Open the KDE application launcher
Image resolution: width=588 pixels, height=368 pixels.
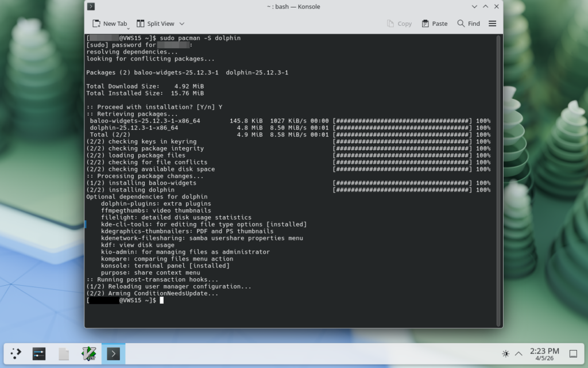click(x=17, y=354)
